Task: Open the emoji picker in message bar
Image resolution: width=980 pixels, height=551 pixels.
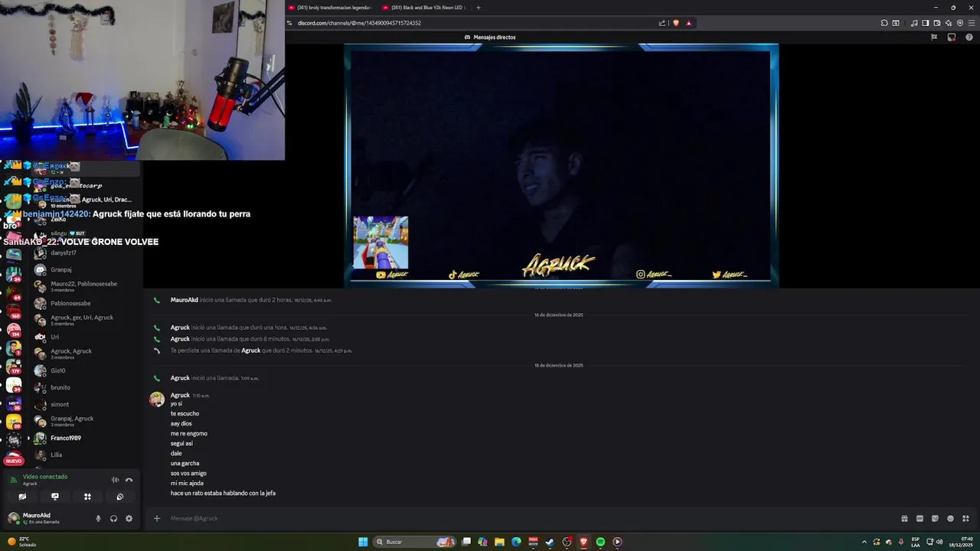Action: [x=950, y=518]
